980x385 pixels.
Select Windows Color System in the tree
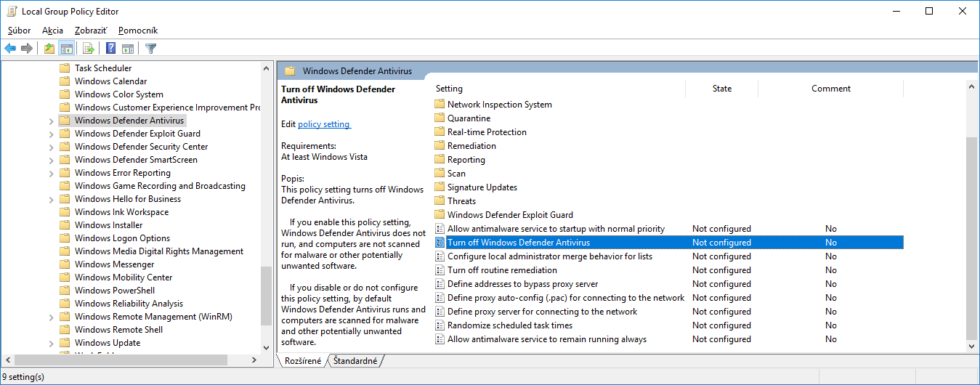click(119, 94)
